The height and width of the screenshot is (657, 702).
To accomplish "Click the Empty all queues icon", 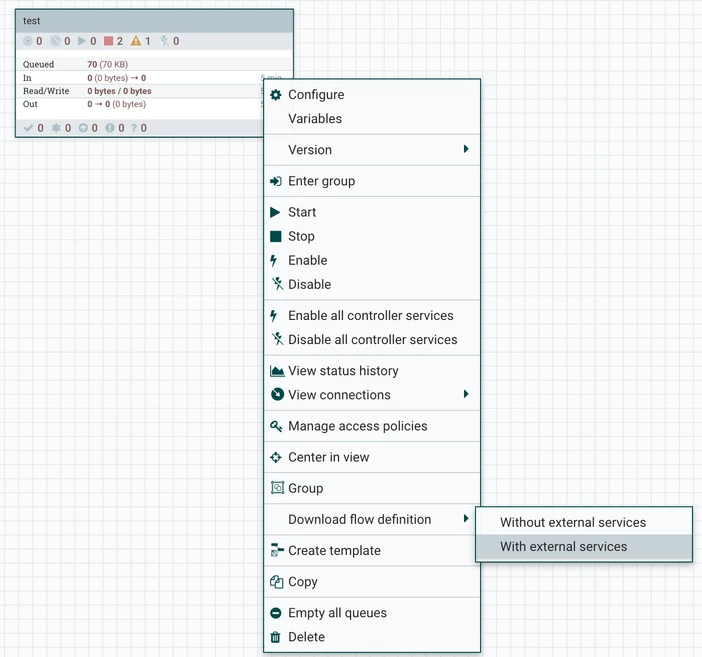I will (x=276, y=613).
